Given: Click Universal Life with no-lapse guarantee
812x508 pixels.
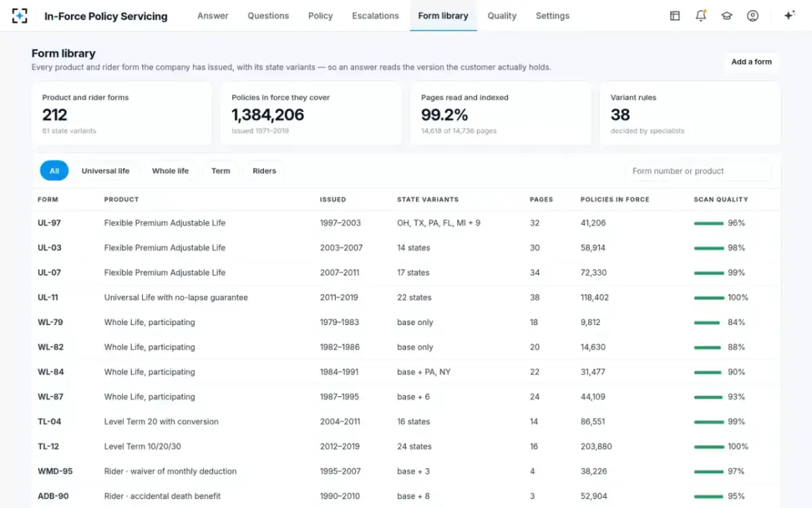Looking at the screenshot, I should [176, 297].
